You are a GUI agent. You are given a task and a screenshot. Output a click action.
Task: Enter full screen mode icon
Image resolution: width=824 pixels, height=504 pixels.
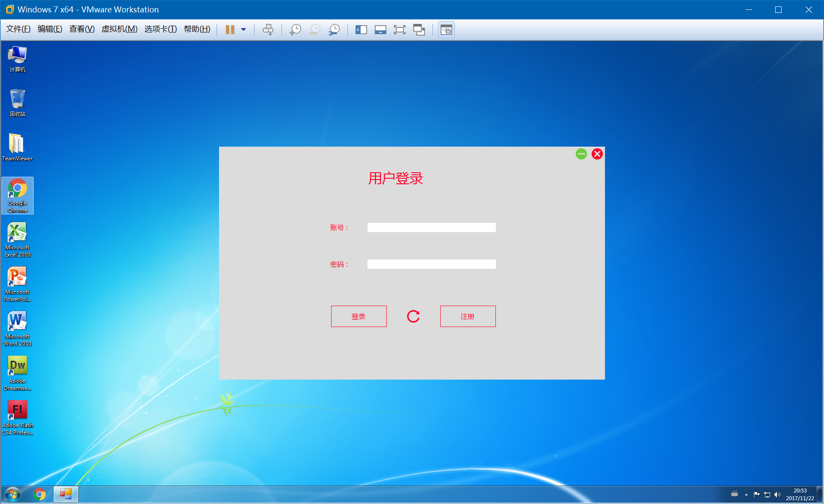point(400,29)
